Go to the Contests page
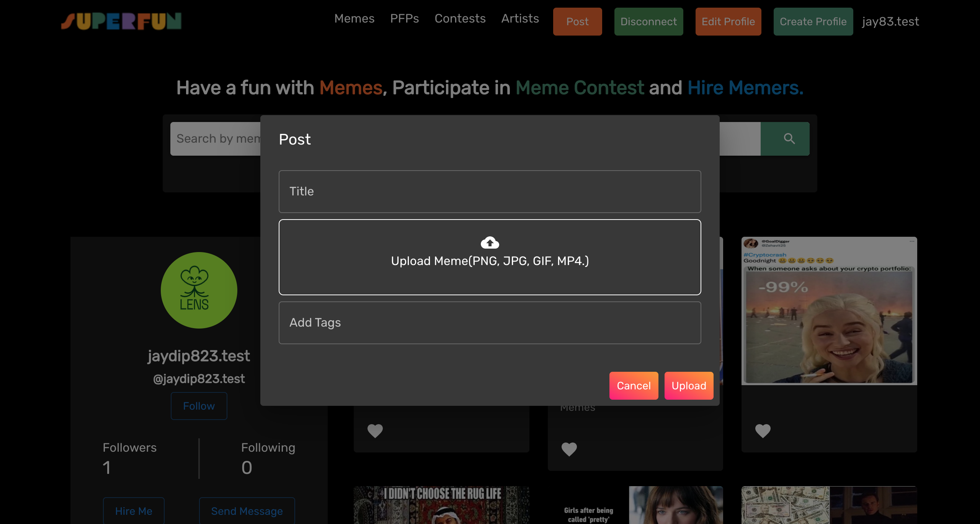980x524 pixels. 460,18
